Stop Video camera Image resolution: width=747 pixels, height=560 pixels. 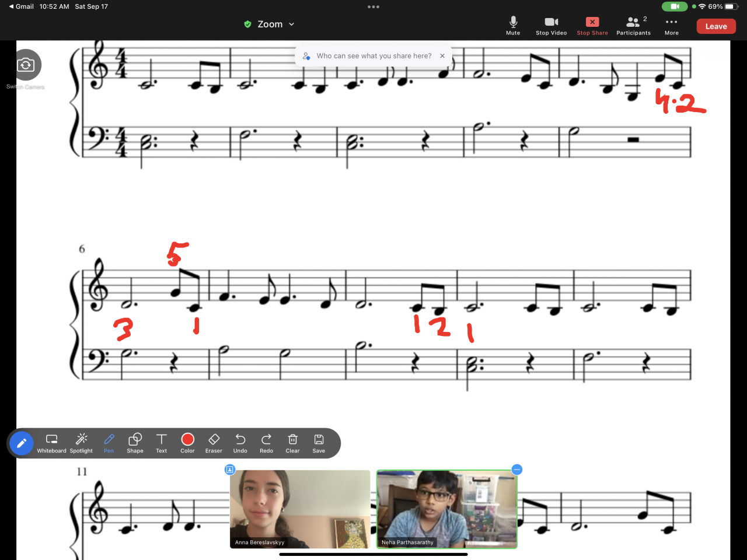(x=551, y=26)
